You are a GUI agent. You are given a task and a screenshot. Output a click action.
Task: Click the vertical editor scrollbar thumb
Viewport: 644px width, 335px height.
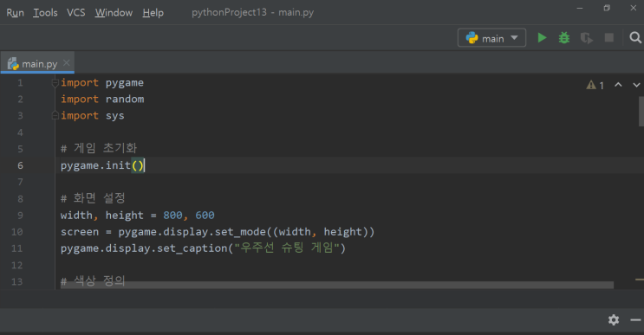[x=641, y=111]
